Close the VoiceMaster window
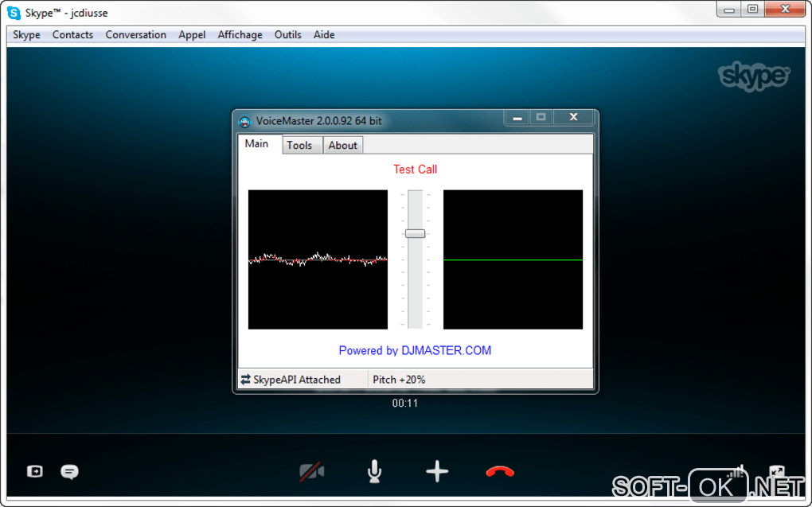Image resolution: width=812 pixels, height=507 pixels. 573,118
